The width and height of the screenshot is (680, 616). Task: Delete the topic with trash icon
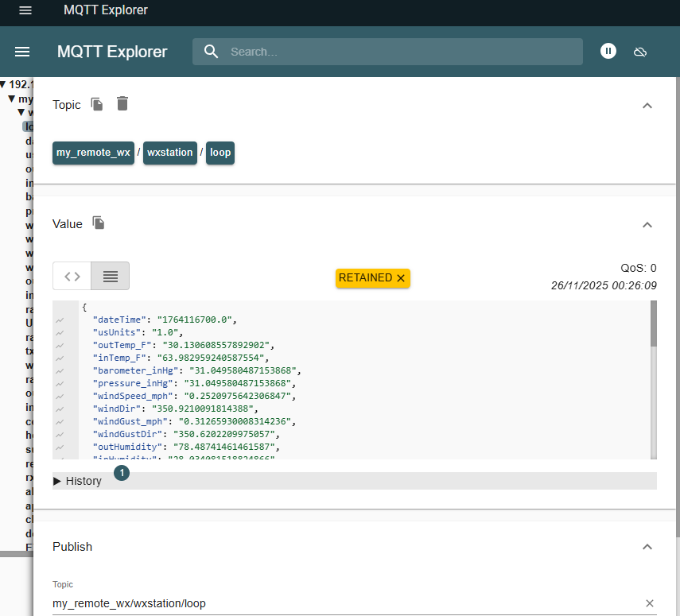(122, 103)
